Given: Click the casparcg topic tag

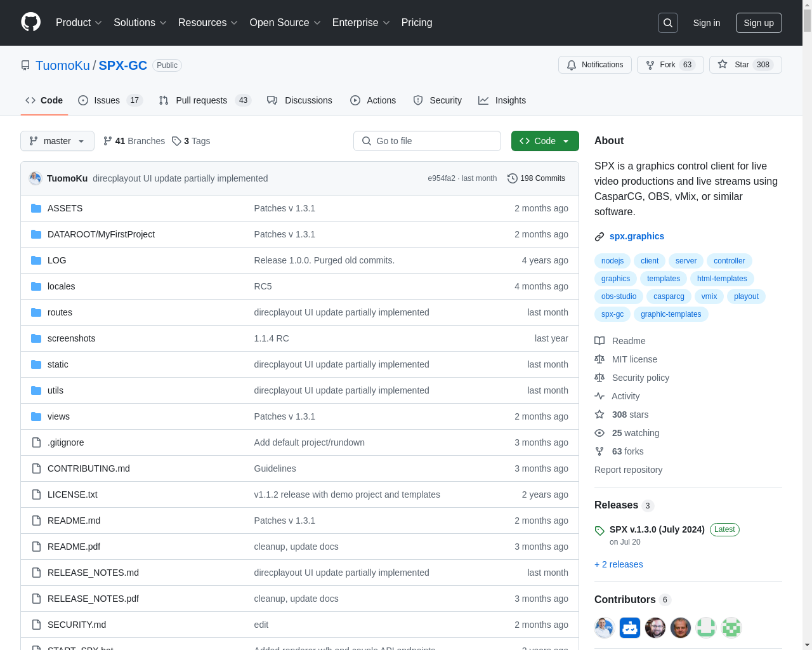Looking at the screenshot, I should click(x=669, y=296).
